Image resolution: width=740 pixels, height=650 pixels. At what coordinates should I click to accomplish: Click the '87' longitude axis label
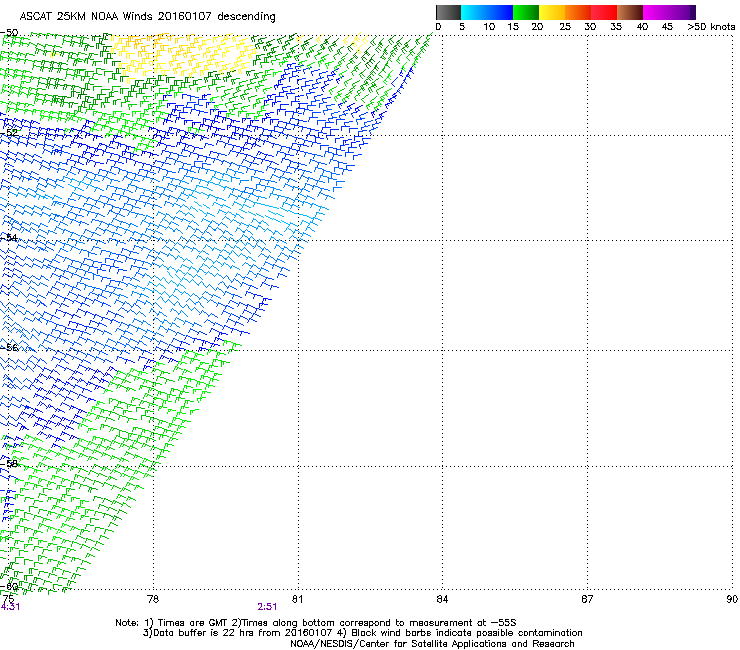pyautogui.click(x=587, y=599)
